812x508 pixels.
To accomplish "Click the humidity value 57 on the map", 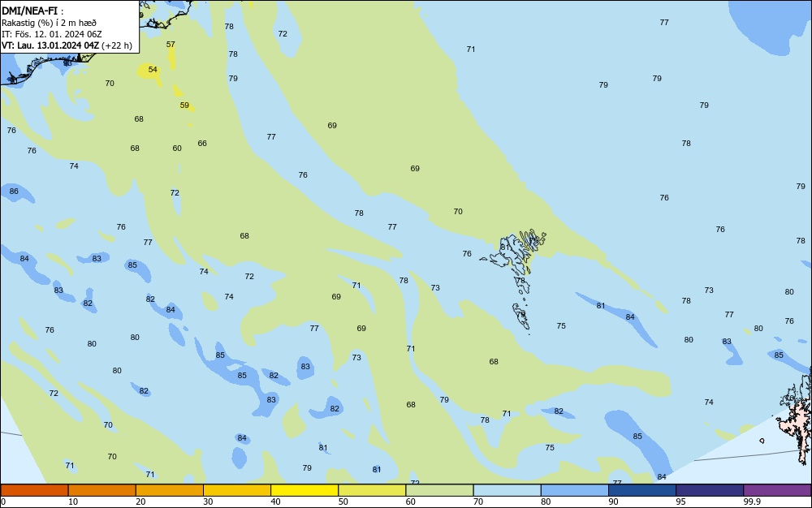I will tap(171, 45).
